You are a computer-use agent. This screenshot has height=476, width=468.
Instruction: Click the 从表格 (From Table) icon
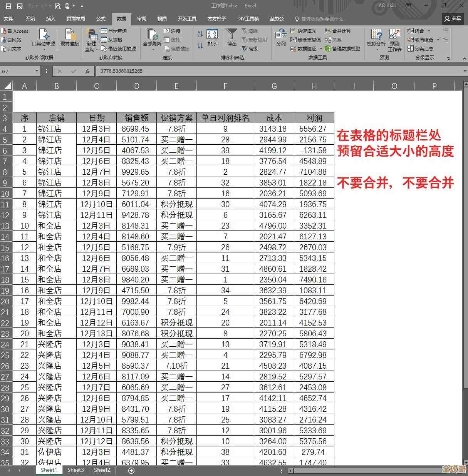(110, 40)
